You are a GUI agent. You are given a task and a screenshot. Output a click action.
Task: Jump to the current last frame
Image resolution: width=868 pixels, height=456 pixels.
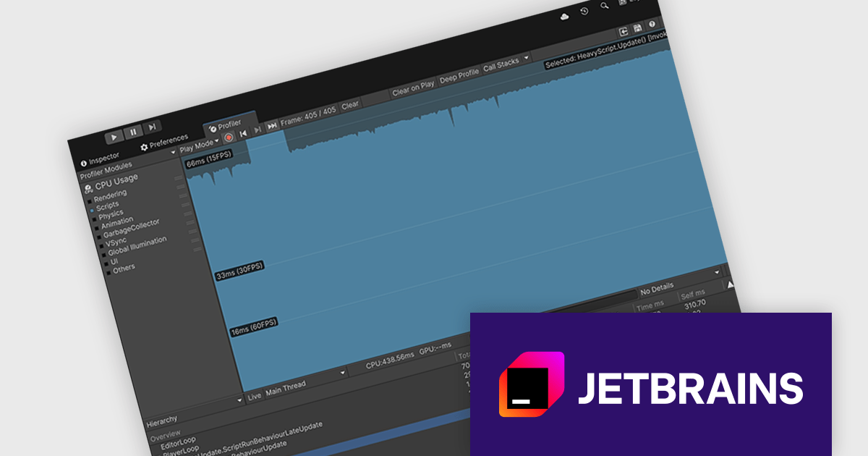(x=272, y=126)
